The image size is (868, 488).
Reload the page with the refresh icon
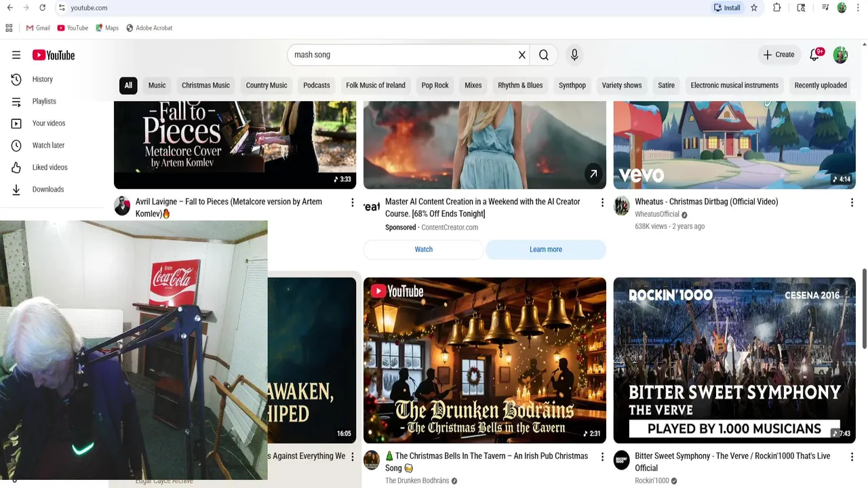click(42, 7)
